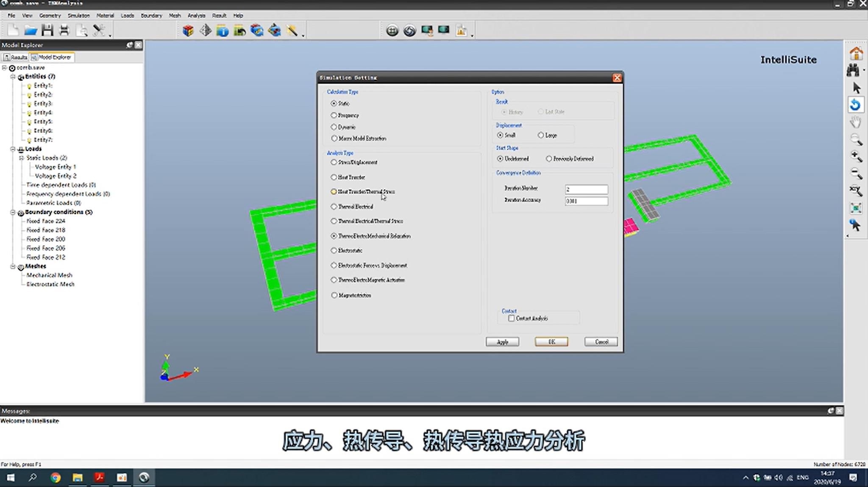868x487 pixels.
Task: Click the Print preview toolbar icon
Action: point(81,31)
